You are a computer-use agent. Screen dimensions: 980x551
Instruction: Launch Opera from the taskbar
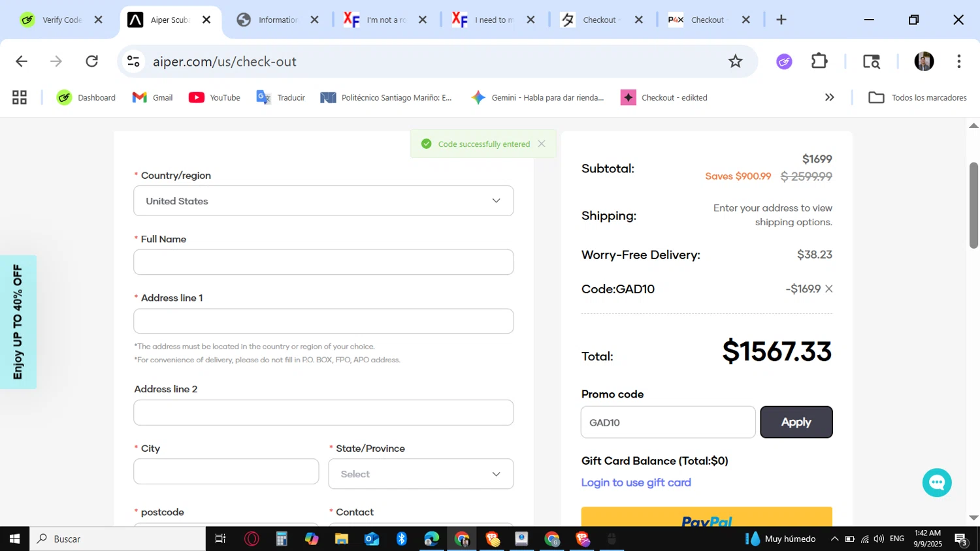pos(252,539)
